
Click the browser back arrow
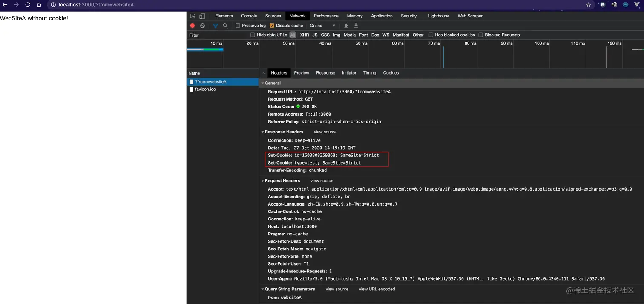coord(5,5)
